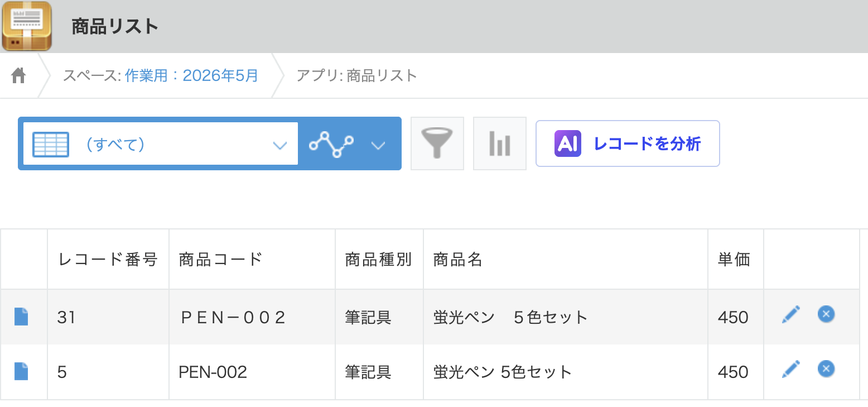Open record 5 detail document icon
This screenshot has width=868, height=407.
(21, 371)
